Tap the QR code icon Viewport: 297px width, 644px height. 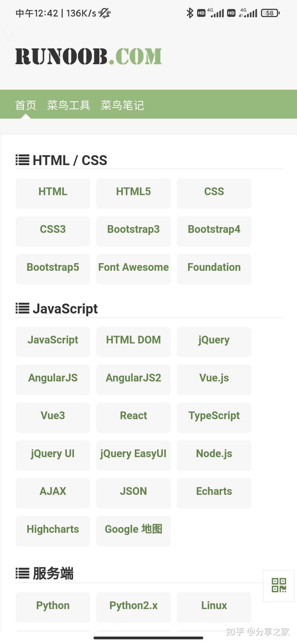pos(279,585)
